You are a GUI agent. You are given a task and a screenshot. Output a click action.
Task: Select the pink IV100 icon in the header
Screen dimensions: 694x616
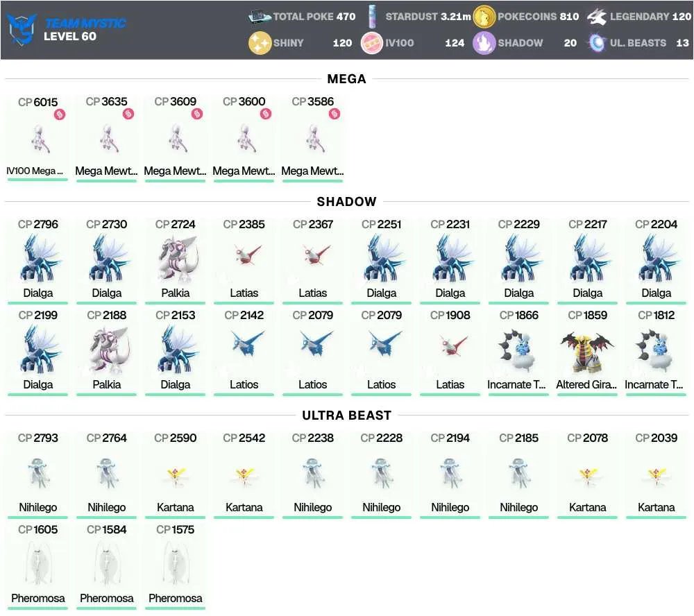372,43
